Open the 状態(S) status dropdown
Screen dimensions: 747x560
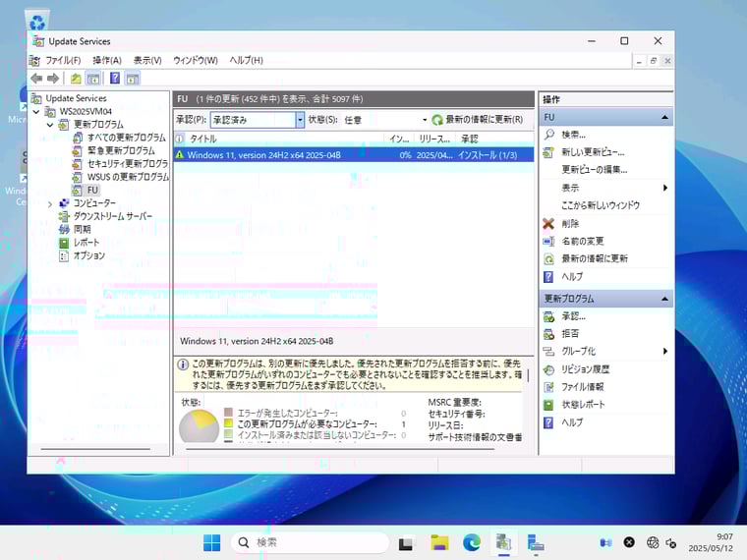(425, 120)
